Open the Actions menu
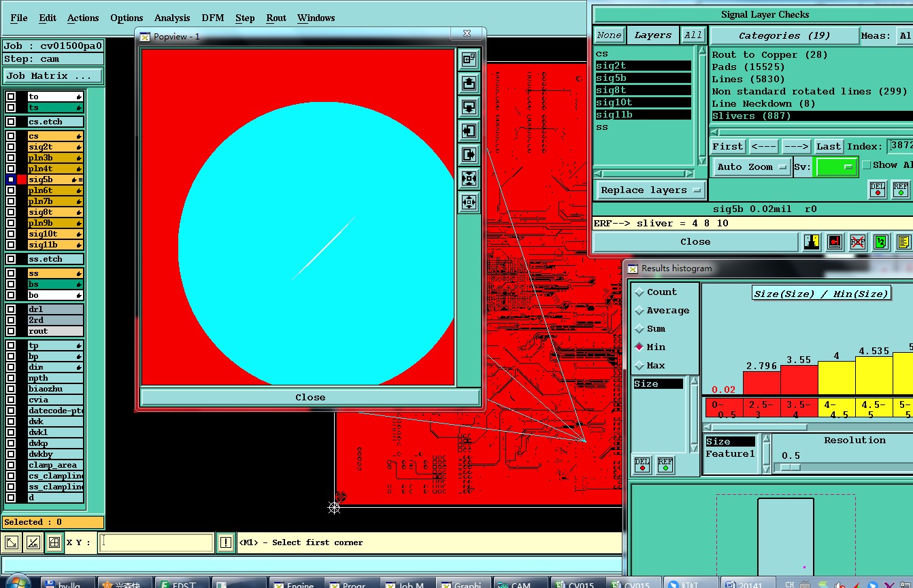Viewport: 913px width, 588px height. [x=83, y=18]
